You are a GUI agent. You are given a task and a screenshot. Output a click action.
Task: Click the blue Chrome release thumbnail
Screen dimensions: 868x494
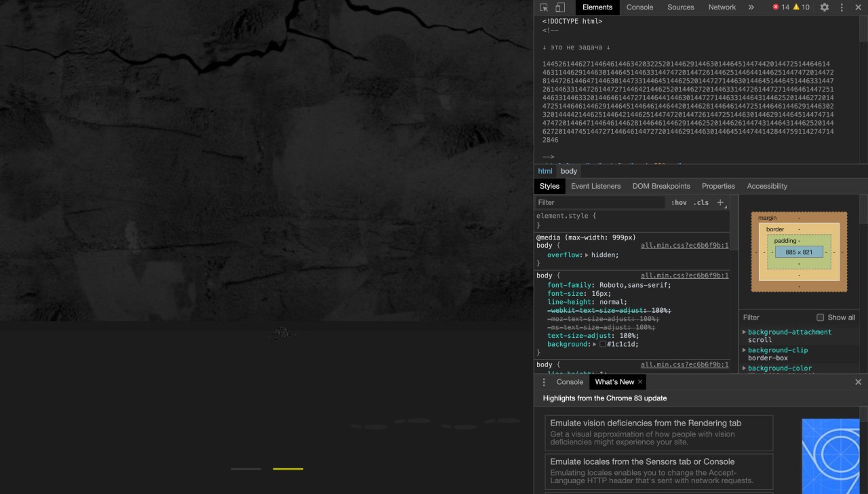[x=831, y=456]
